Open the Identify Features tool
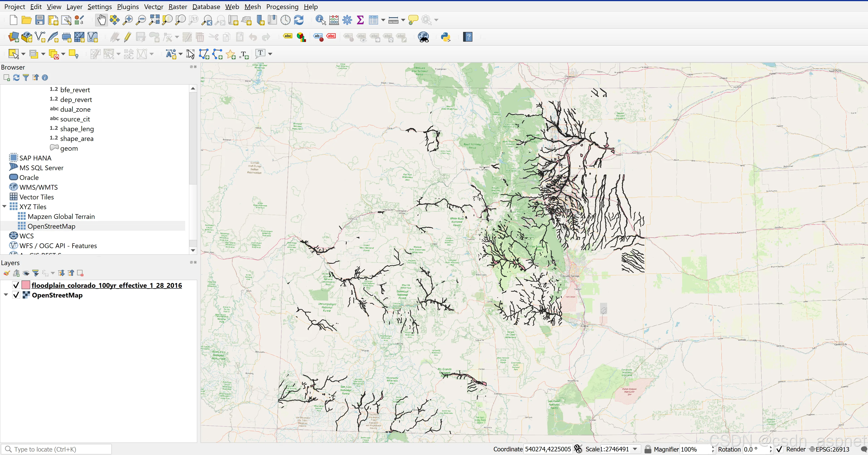Screen dimensions: 868x455 (x=320, y=20)
